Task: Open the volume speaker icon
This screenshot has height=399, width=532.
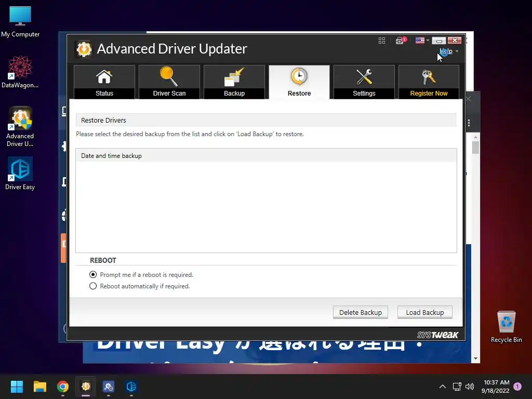Action: pyautogui.click(x=470, y=387)
